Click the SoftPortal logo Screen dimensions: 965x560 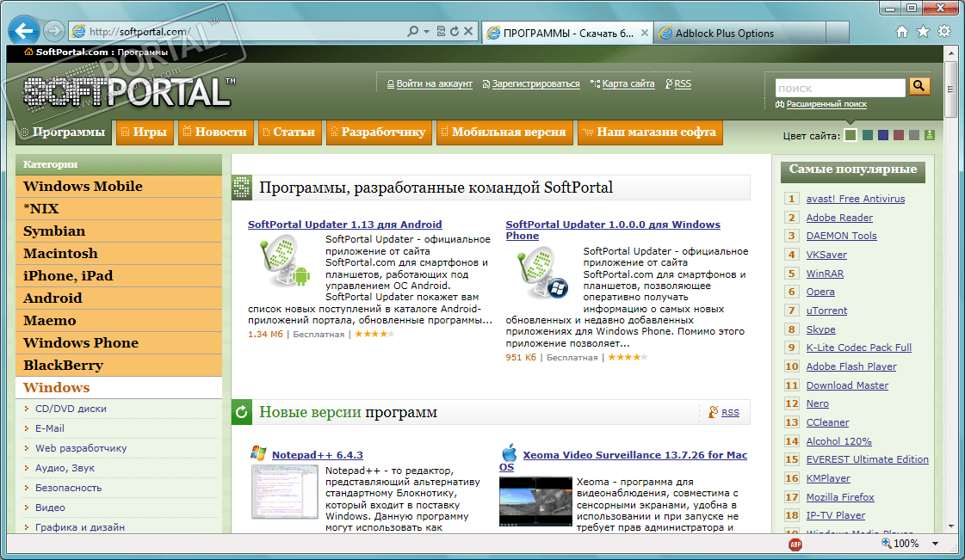tap(128, 92)
